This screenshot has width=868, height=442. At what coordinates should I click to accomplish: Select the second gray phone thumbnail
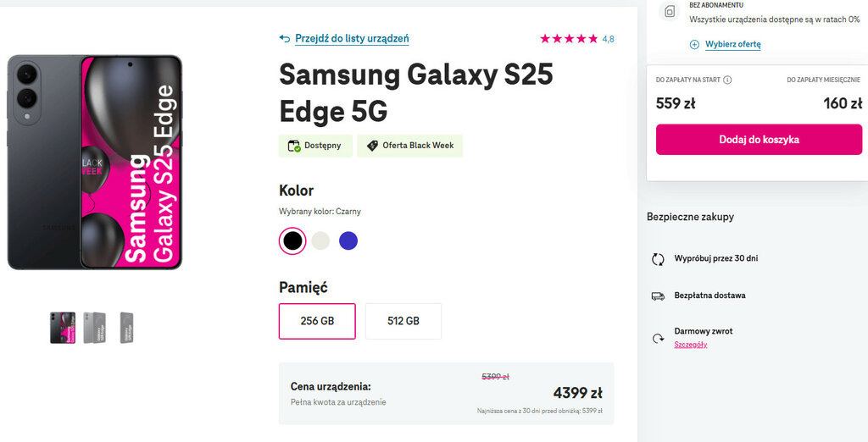coord(93,328)
